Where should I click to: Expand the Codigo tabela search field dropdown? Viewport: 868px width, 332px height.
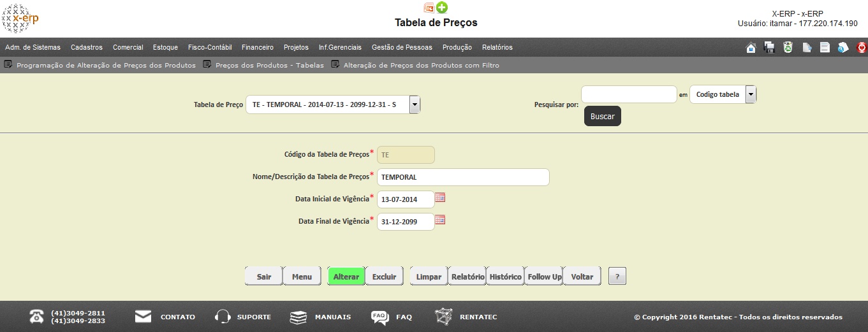[751, 94]
